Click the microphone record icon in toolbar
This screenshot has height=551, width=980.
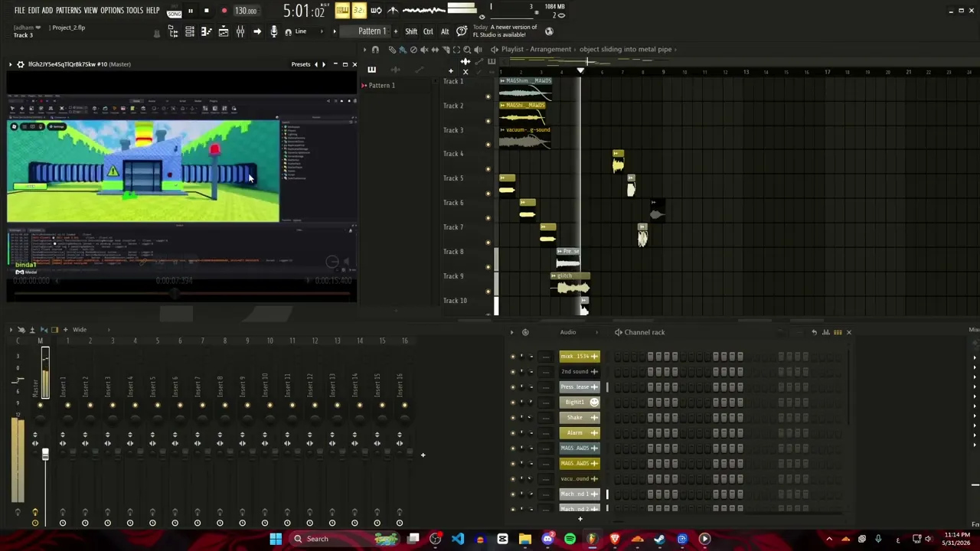click(x=274, y=31)
